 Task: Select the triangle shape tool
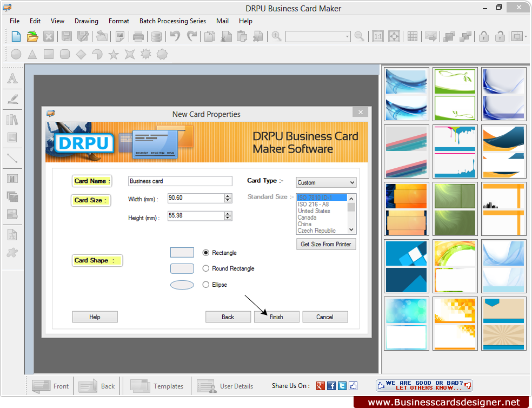pyautogui.click(x=32, y=54)
